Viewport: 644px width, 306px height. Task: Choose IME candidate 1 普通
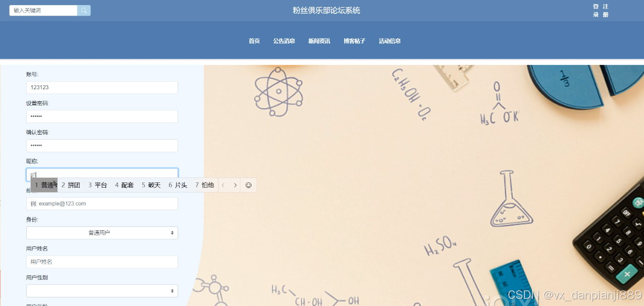44,185
